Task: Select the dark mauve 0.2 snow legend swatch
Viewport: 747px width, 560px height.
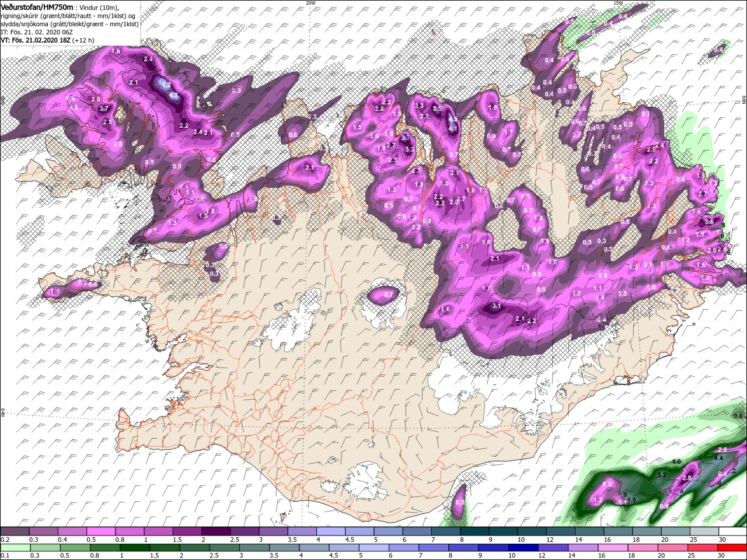Action: click(x=15, y=531)
